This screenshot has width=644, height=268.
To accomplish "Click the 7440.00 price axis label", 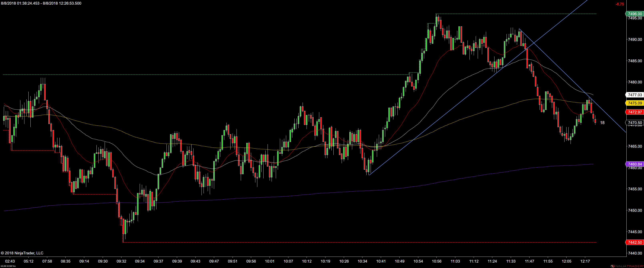I will click(x=635, y=253).
